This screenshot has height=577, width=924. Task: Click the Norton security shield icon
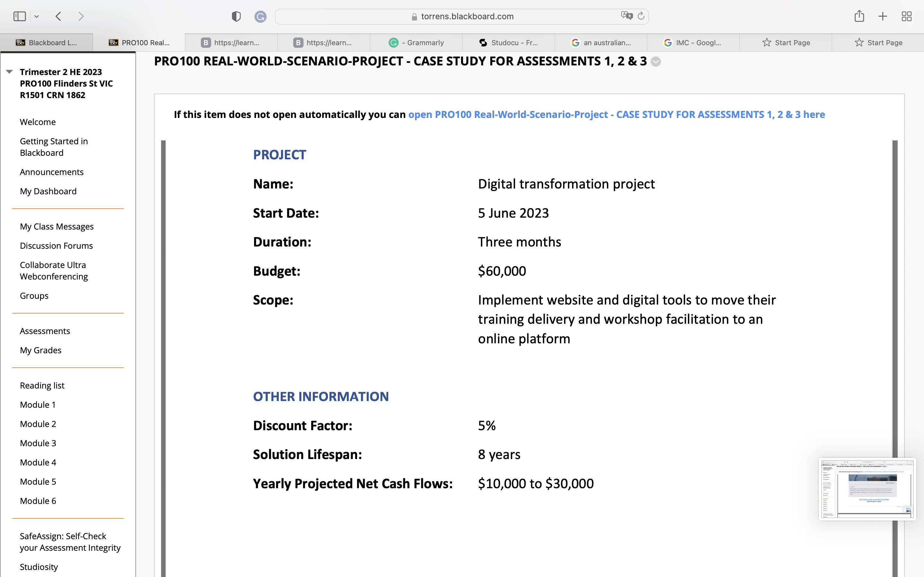[237, 16]
